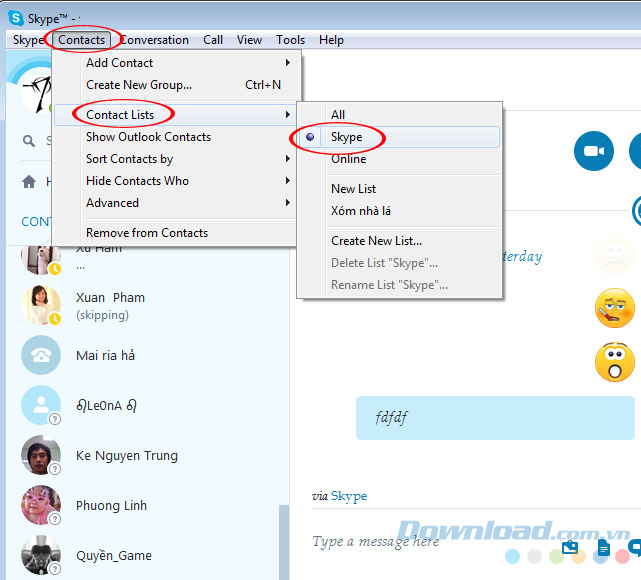Expand the Advanced submenu
Screen dimensions: 641x580
click(x=176, y=203)
